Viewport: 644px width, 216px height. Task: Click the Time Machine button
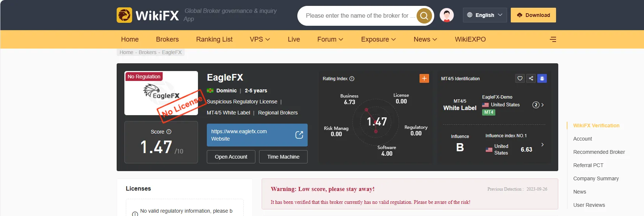pos(283,157)
